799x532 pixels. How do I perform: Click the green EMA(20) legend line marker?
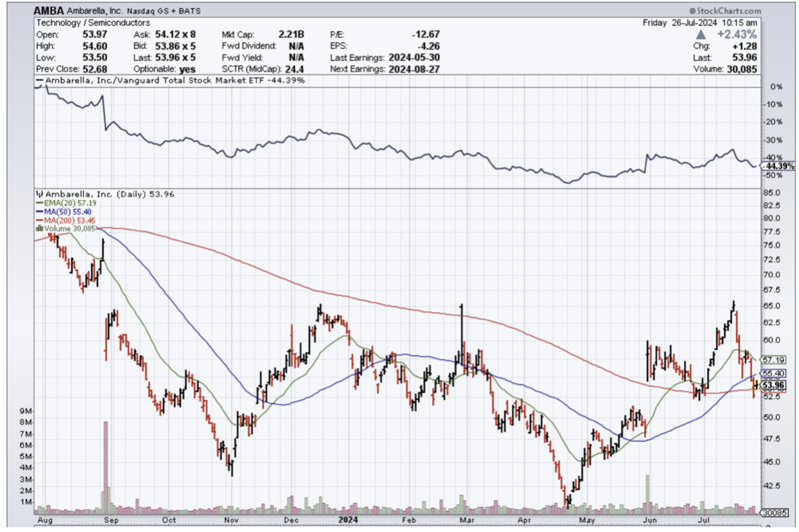pyautogui.click(x=38, y=202)
